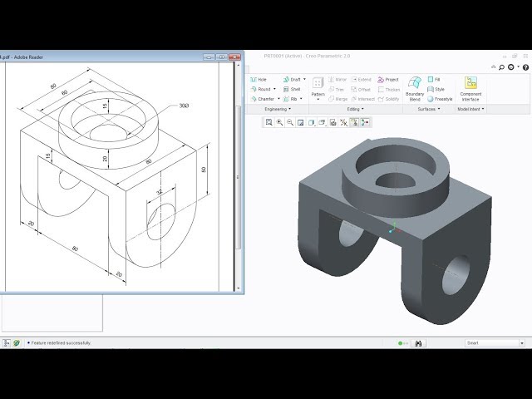532x399 pixels.
Task: Open the Creo Help question mark
Action: tap(525, 67)
